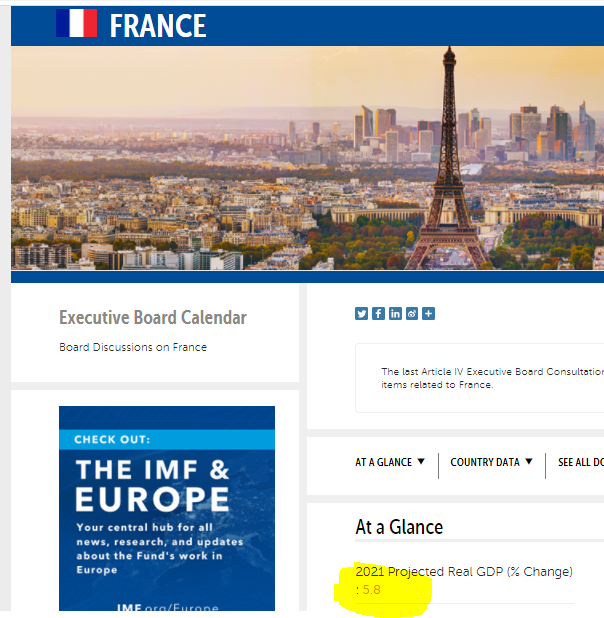Share page on LinkedIn

click(x=395, y=314)
